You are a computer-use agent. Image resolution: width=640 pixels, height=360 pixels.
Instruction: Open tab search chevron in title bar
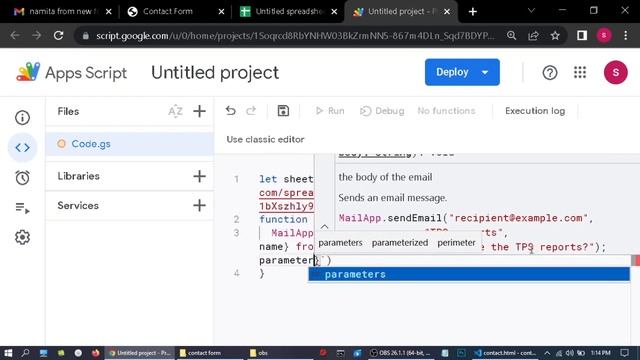point(531,11)
